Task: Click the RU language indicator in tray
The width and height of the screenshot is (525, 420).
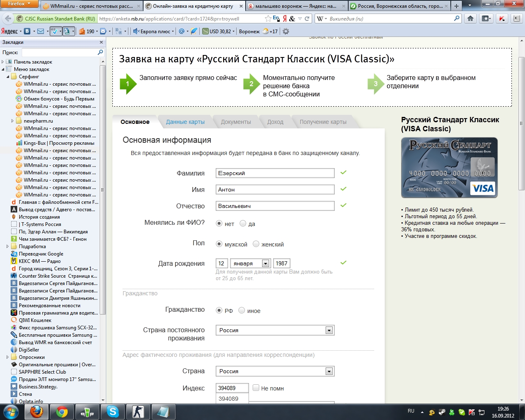Action: pyautogui.click(x=411, y=411)
